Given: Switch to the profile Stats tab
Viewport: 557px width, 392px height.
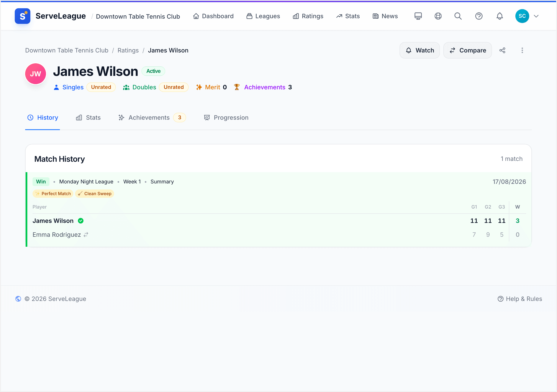Looking at the screenshot, I should pyautogui.click(x=88, y=118).
